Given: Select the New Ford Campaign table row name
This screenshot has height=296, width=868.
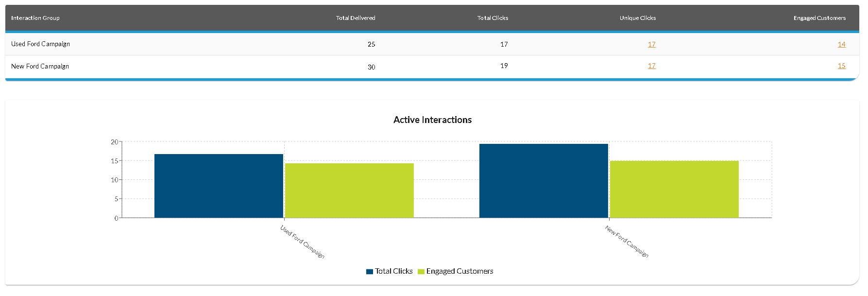Looking at the screenshot, I should coord(40,67).
